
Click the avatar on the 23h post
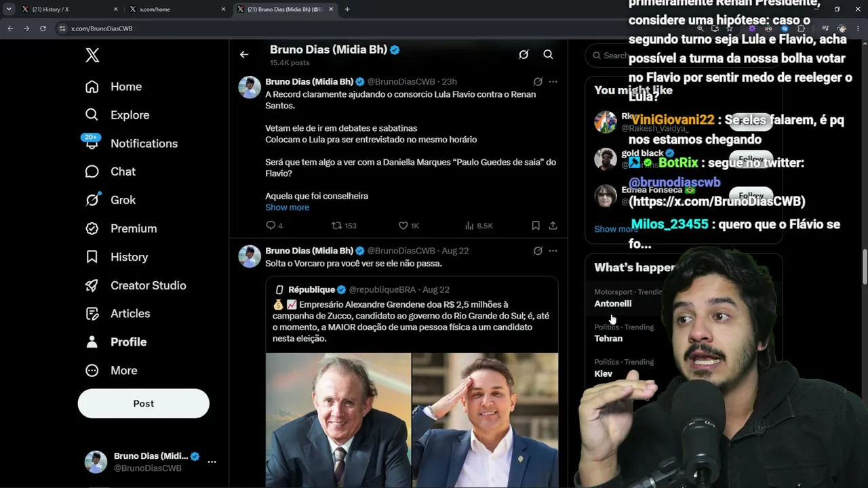tap(250, 87)
